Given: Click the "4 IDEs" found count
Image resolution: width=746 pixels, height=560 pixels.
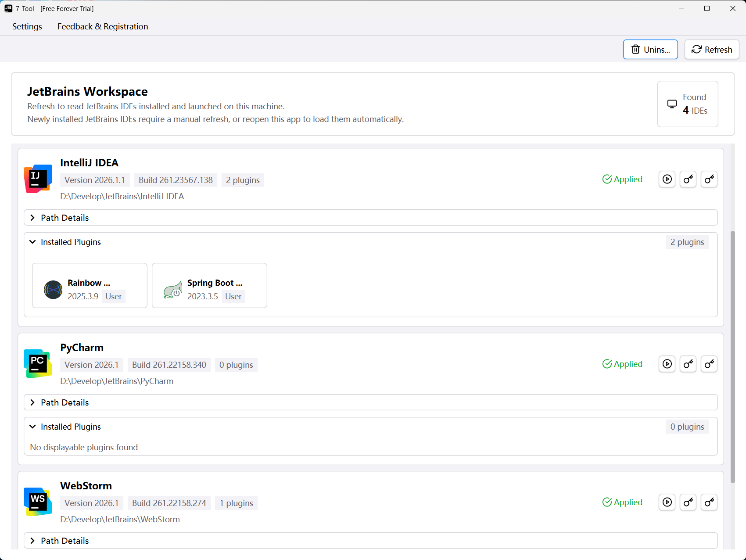Looking at the screenshot, I should click(x=695, y=110).
